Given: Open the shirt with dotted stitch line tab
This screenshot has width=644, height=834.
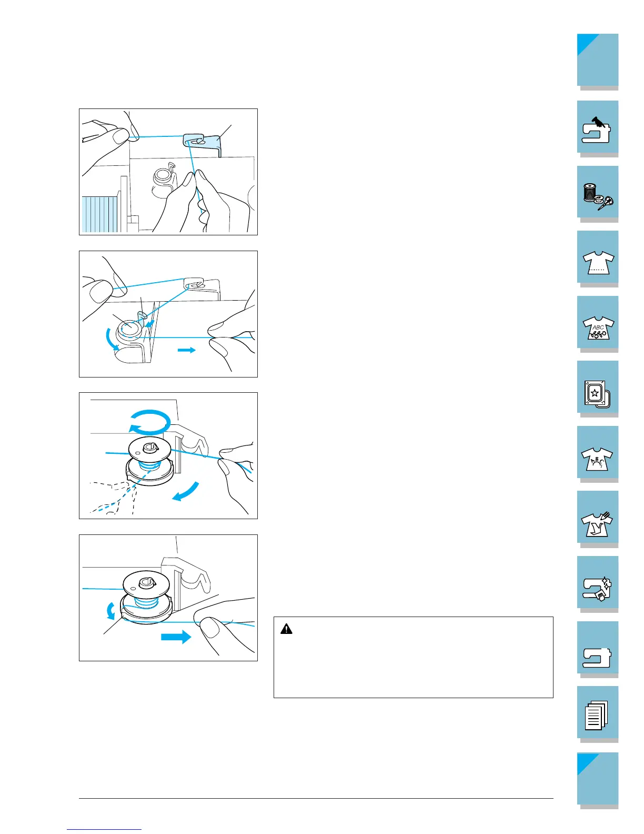Looking at the screenshot, I should 598,257.
